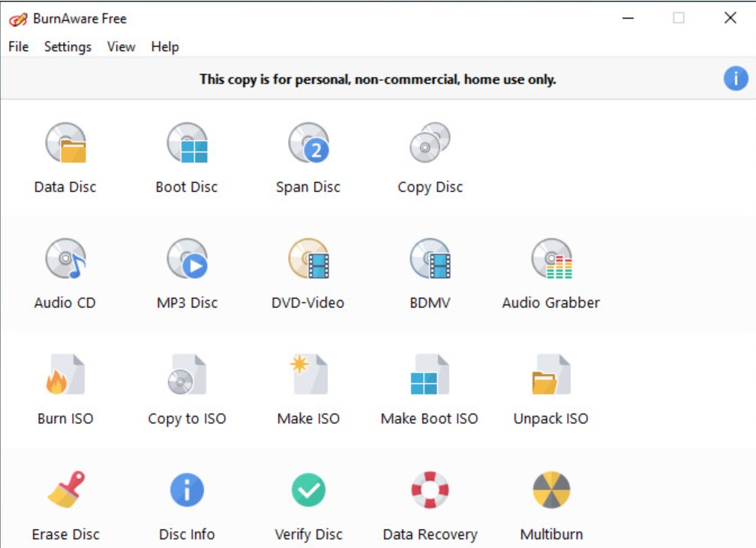This screenshot has height=548, width=756.
Task: Open the View menu
Action: point(121,46)
